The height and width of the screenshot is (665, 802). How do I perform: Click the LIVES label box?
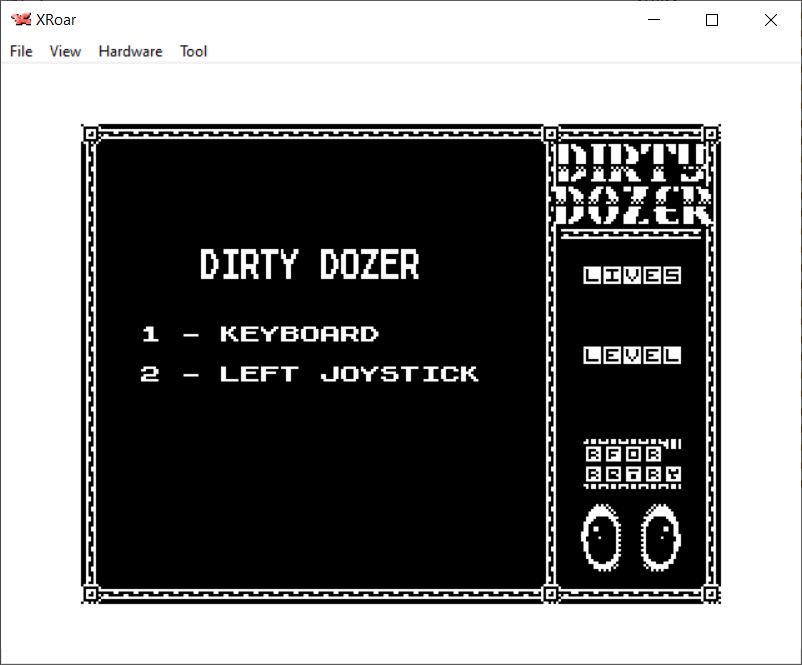point(632,275)
